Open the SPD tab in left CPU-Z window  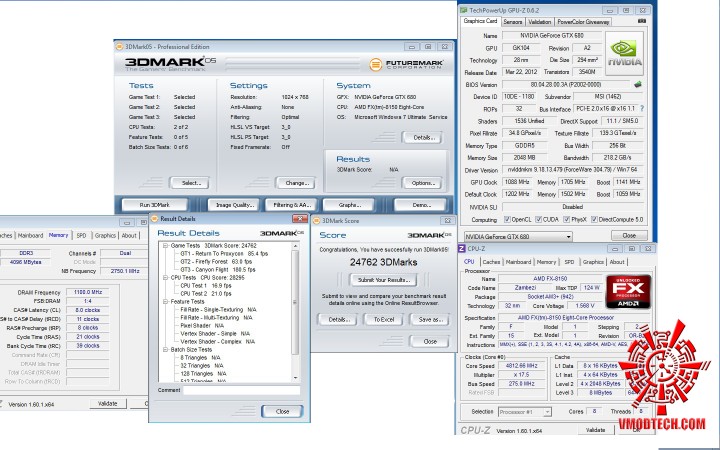[81, 235]
